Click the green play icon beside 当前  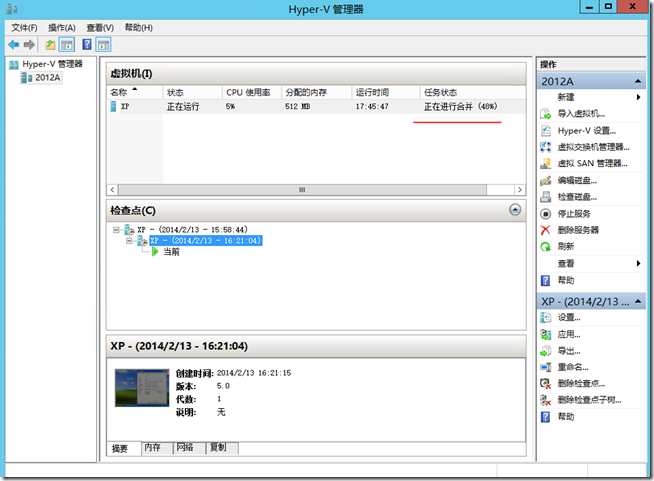(x=155, y=252)
